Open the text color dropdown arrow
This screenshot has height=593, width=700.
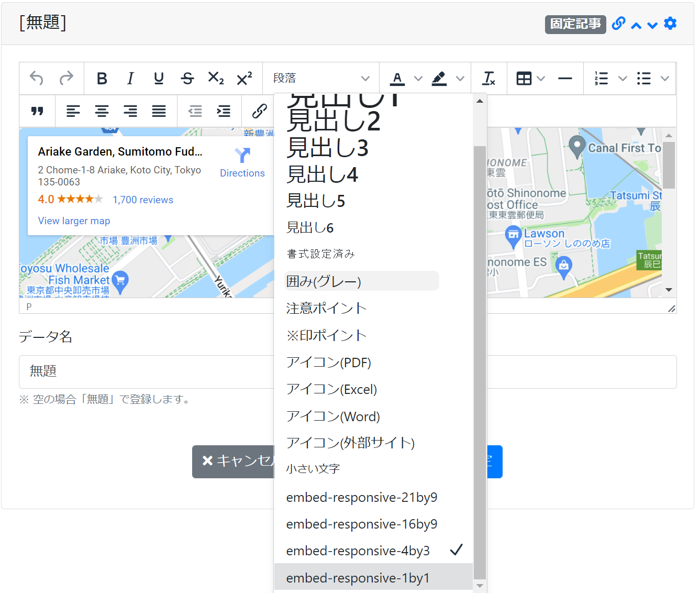[x=419, y=78]
